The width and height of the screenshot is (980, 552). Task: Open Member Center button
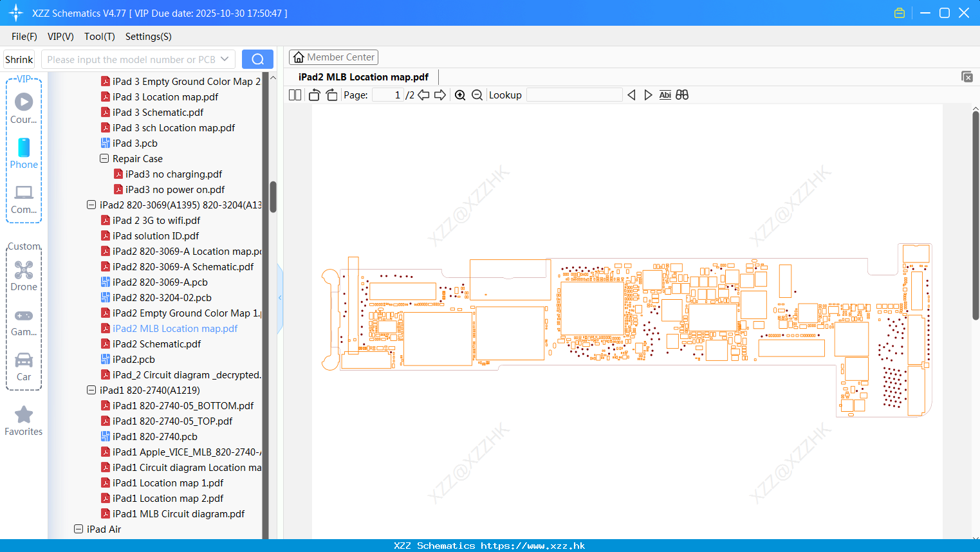(333, 57)
